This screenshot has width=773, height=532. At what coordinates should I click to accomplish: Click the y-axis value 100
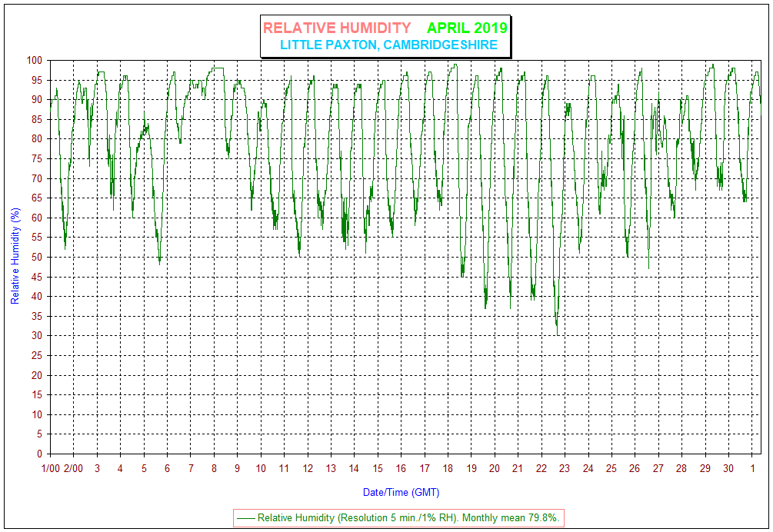(x=35, y=60)
